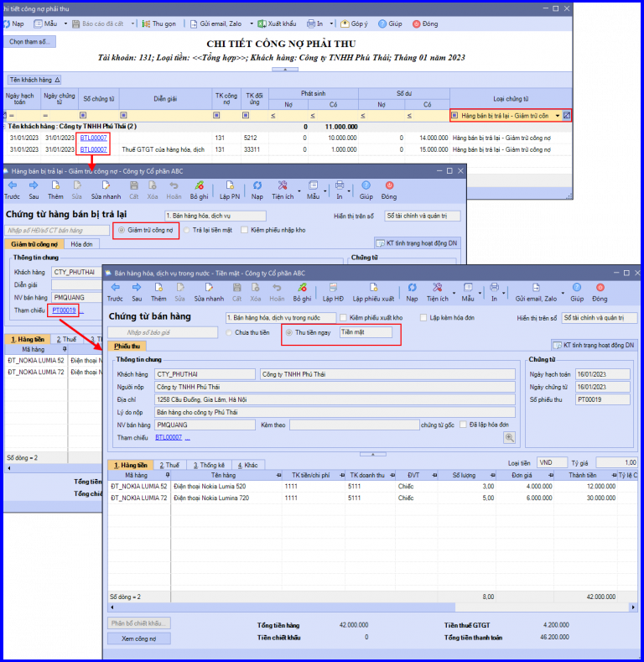
Task: Click Lập PN in the returned goods window
Action: pos(230,190)
